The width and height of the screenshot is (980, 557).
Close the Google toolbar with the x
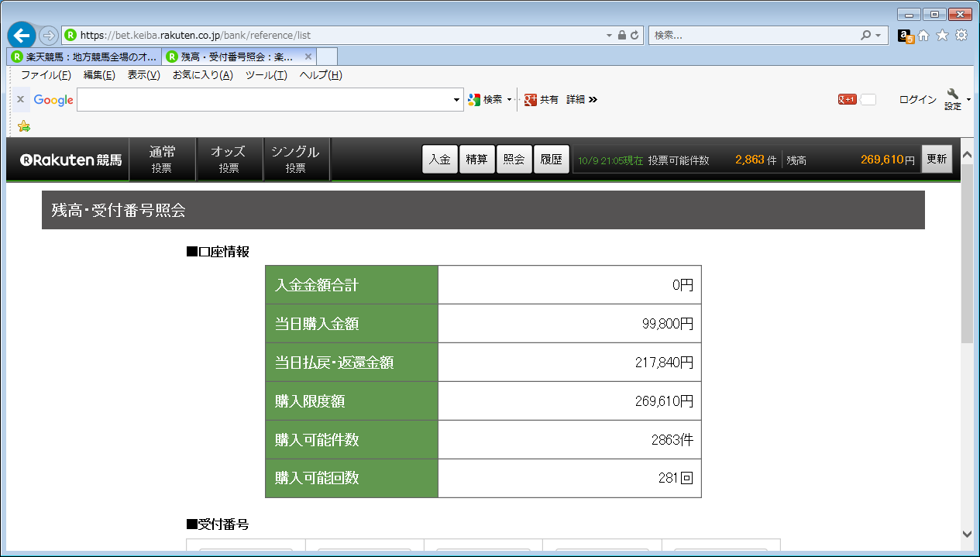(x=21, y=99)
